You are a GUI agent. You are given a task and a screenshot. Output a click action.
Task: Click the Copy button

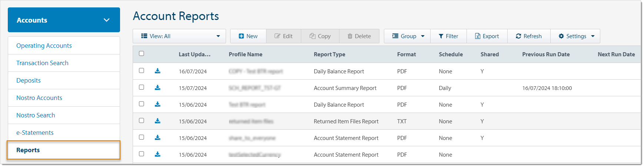pyautogui.click(x=320, y=36)
